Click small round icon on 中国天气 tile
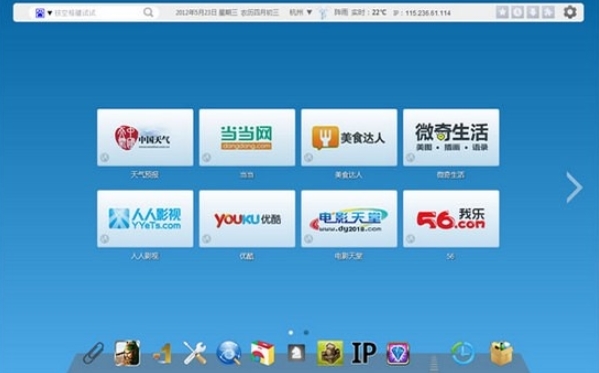The image size is (599, 373). (x=105, y=157)
